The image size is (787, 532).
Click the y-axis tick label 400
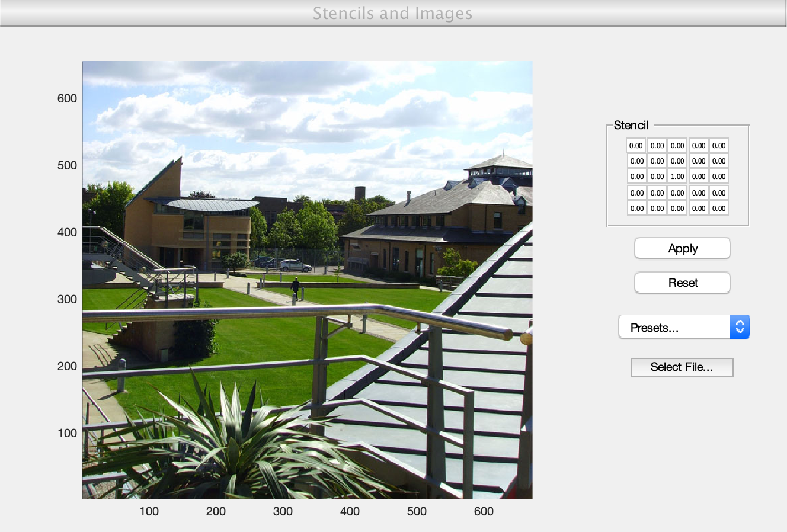click(x=67, y=232)
